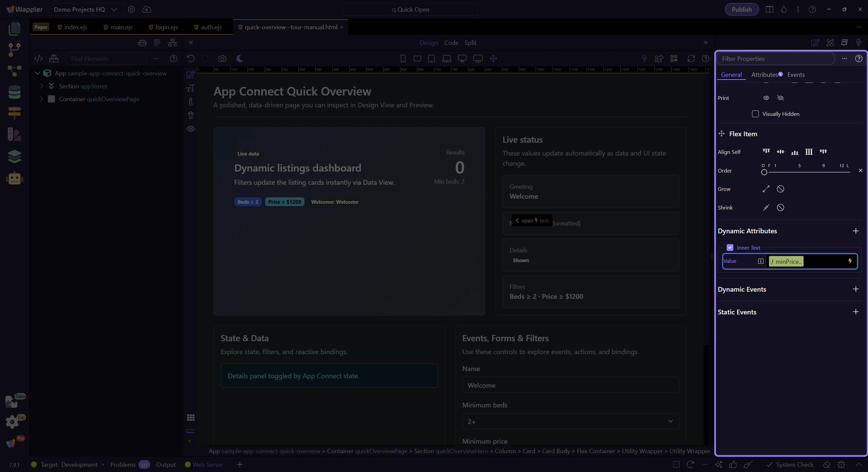This screenshot has width=868, height=472.
Task: Open the data picker lightning bolt for Value
Action: click(850, 261)
